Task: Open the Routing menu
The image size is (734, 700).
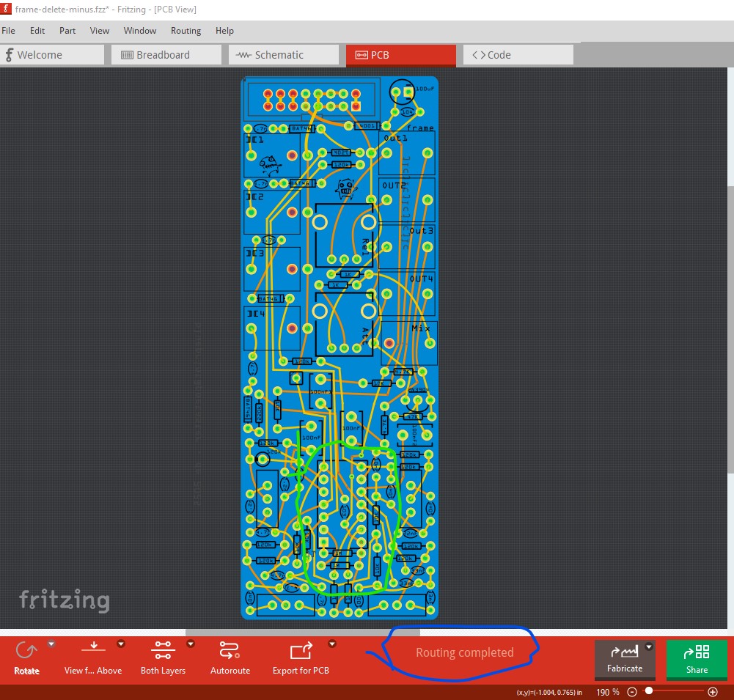Action: point(186,31)
